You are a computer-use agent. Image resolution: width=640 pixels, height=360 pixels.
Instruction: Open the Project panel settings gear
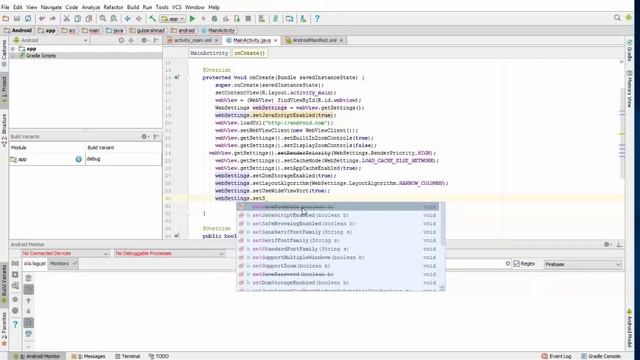(x=144, y=40)
